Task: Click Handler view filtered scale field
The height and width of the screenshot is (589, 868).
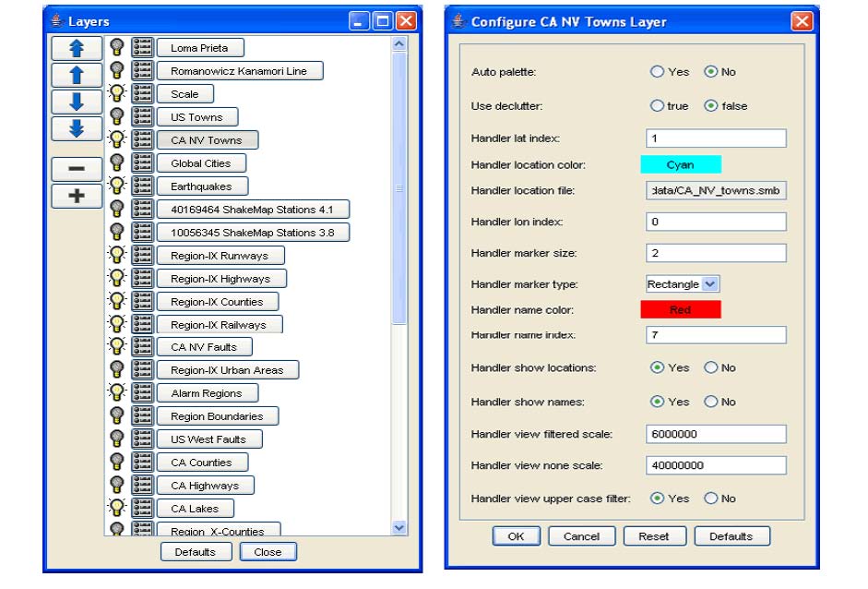Action: click(716, 434)
